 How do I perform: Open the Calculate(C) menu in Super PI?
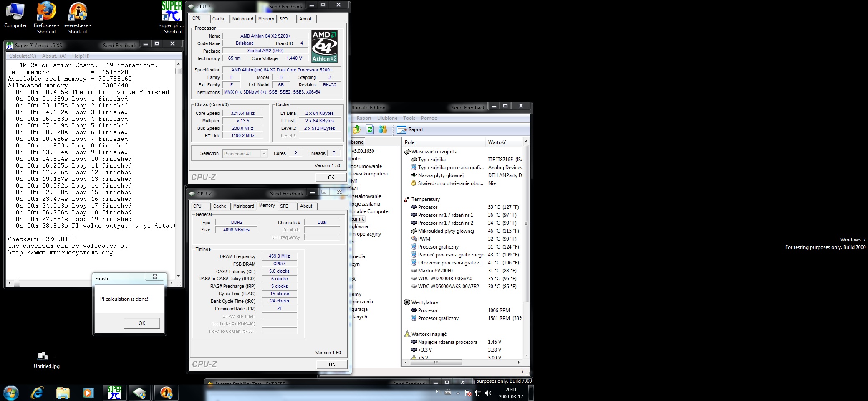pyautogui.click(x=23, y=56)
